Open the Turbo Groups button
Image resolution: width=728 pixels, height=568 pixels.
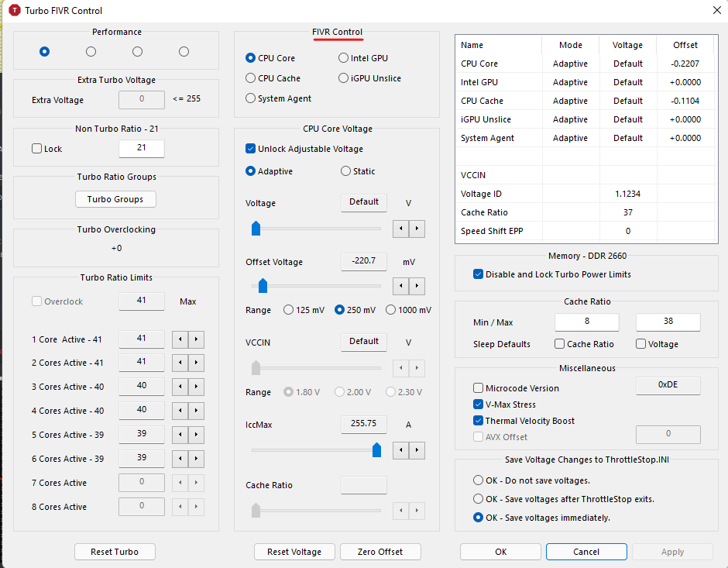point(115,199)
